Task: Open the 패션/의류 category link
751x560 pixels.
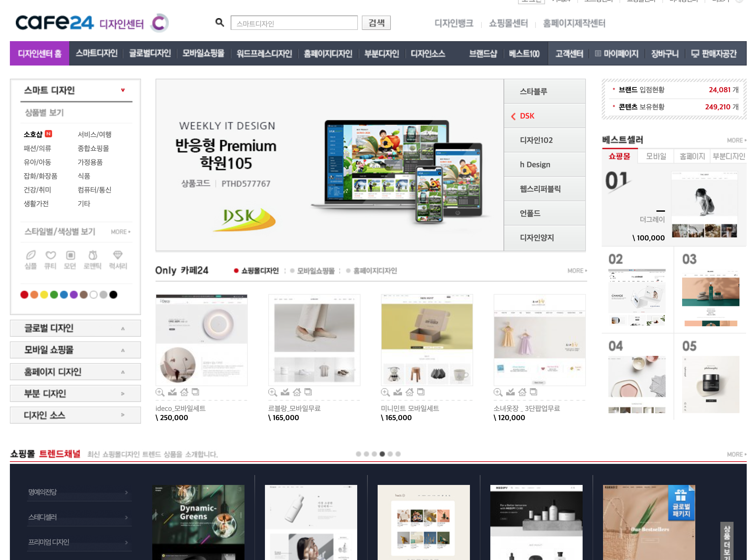Action: [x=37, y=148]
